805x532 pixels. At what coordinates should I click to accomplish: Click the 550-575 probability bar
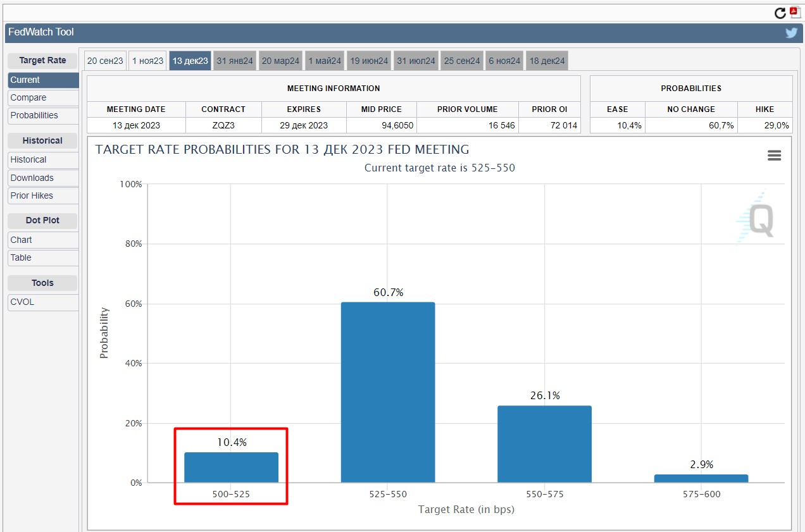[x=544, y=444]
